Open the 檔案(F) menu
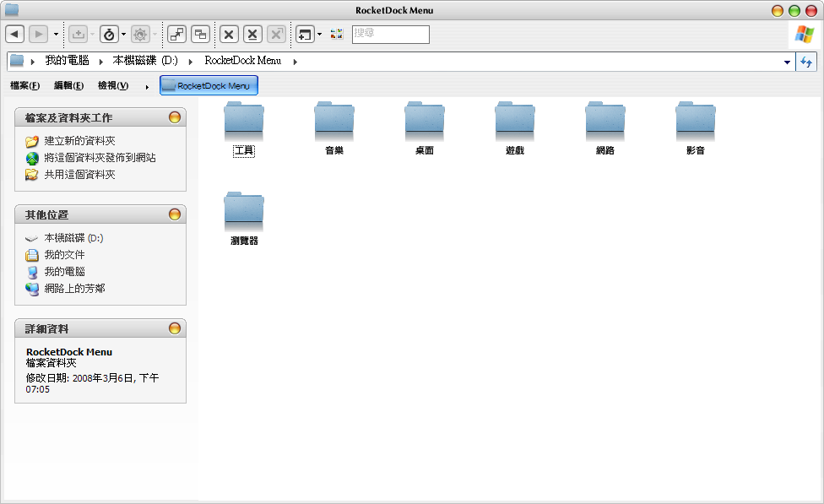Screen dimensions: 824x504 tap(24, 85)
